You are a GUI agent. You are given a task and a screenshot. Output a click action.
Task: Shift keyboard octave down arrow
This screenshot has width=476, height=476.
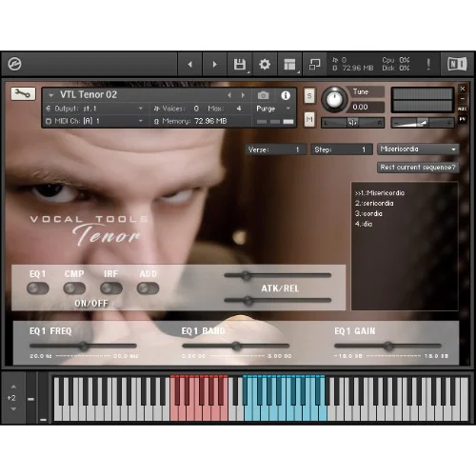13,409
